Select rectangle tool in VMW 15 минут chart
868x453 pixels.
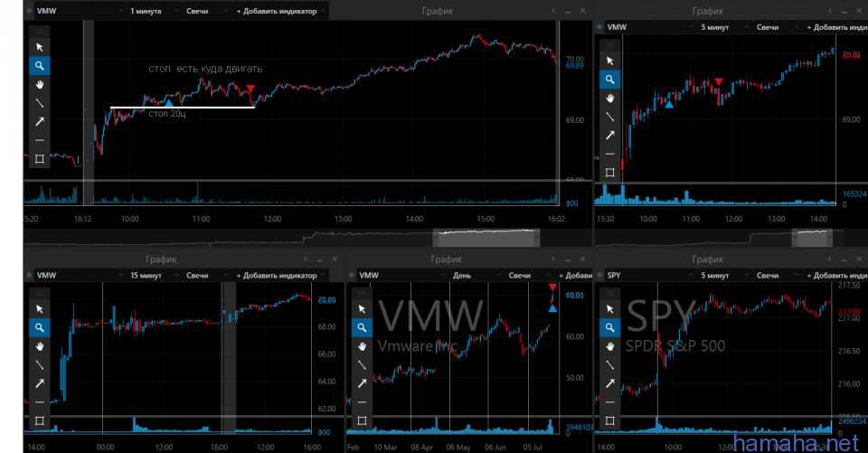(x=39, y=420)
